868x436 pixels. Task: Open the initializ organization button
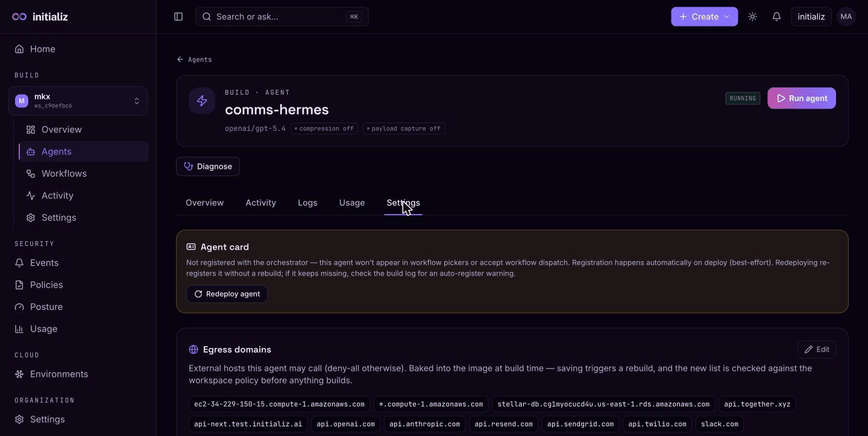click(811, 16)
